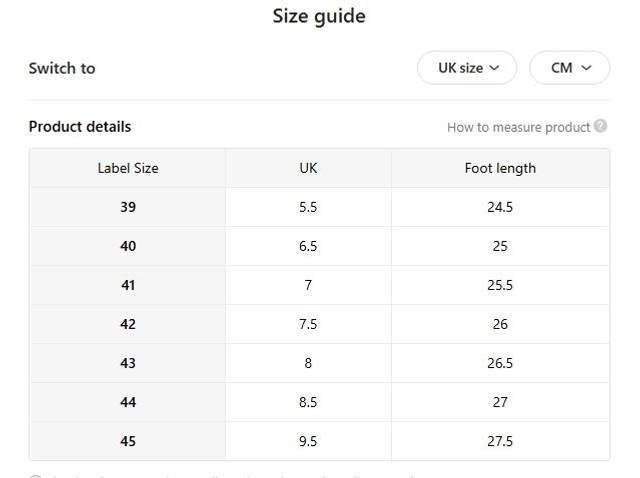Click foot length 26 cell

(x=500, y=324)
